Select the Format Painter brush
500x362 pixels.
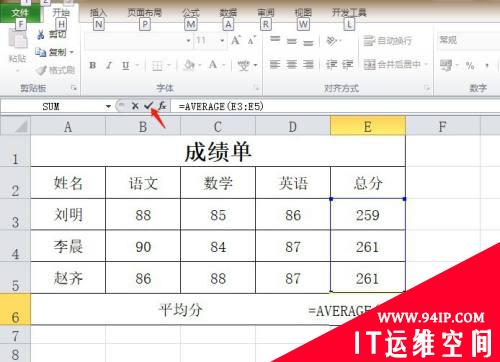pos(41,70)
